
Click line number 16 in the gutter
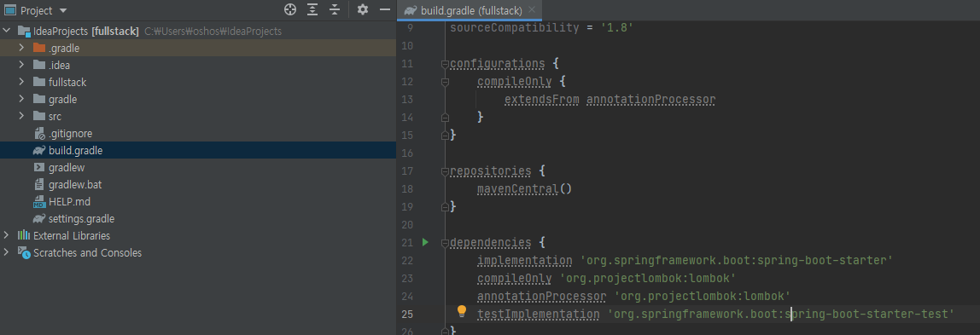[407, 153]
